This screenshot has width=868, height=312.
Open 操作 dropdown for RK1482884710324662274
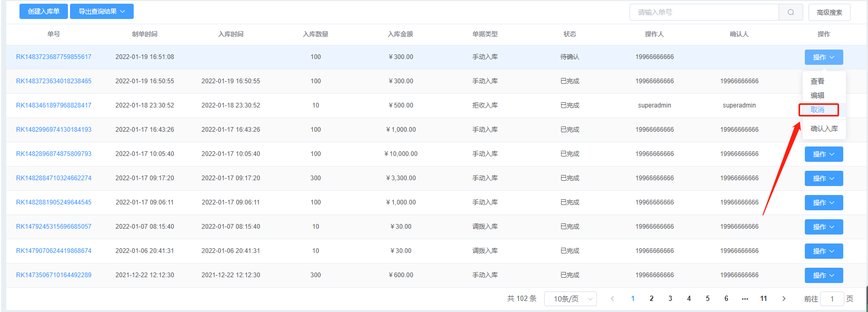(x=824, y=179)
